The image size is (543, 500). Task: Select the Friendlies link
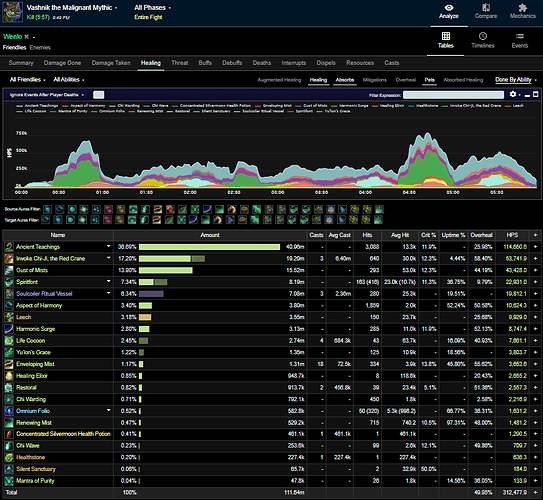pyautogui.click(x=15, y=48)
